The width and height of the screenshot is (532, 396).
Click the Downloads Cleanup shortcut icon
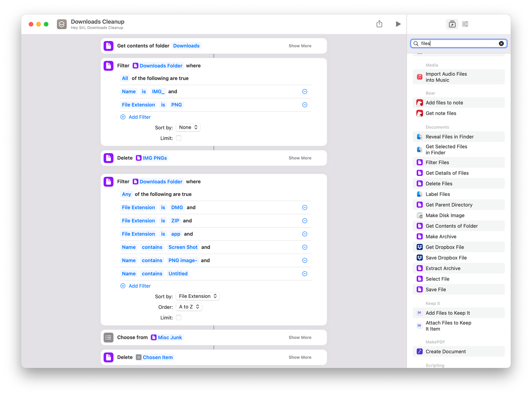click(62, 24)
